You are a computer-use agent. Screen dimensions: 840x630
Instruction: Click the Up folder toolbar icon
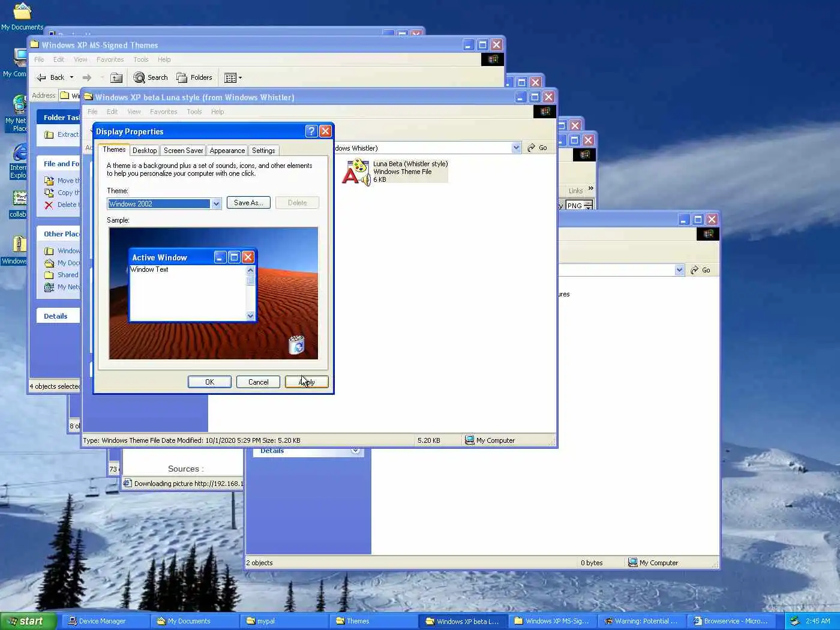(117, 77)
